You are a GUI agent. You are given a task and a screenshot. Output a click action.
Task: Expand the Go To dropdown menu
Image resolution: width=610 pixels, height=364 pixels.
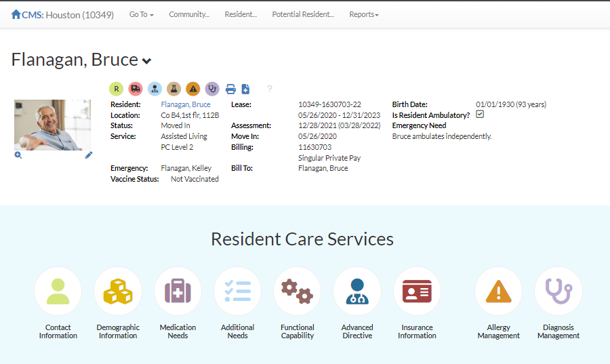141,14
